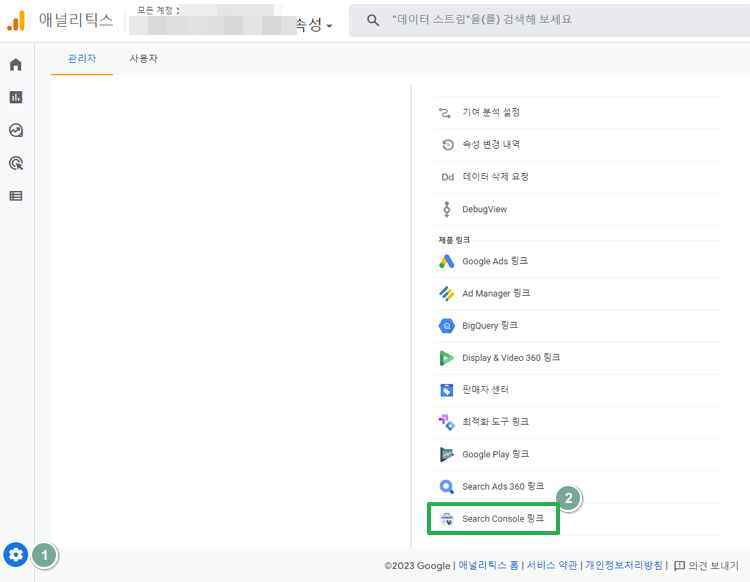
Task: Click the search magnifier icon
Action: (373, 20)
